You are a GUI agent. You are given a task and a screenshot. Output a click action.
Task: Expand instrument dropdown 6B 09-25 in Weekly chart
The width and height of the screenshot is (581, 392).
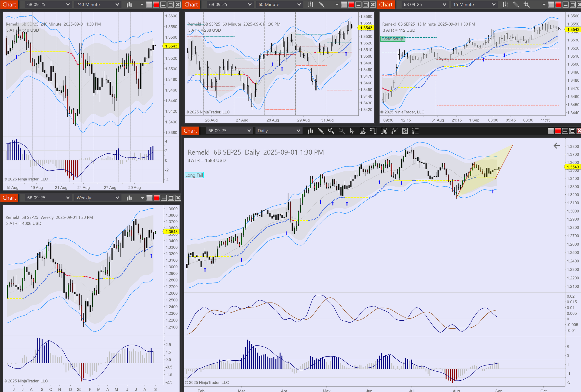click(48, 198)
